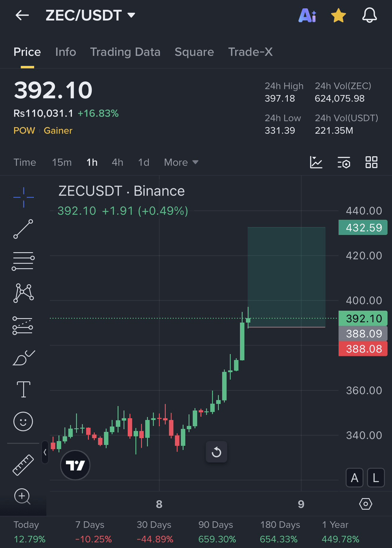The image size is (392, 548).
Task: Toggle the favorite star icon
Action: point(338,15)
